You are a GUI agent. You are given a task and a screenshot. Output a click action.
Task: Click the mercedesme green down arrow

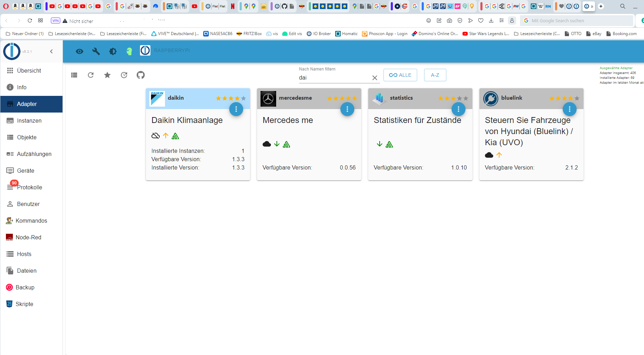coord(277,144)
